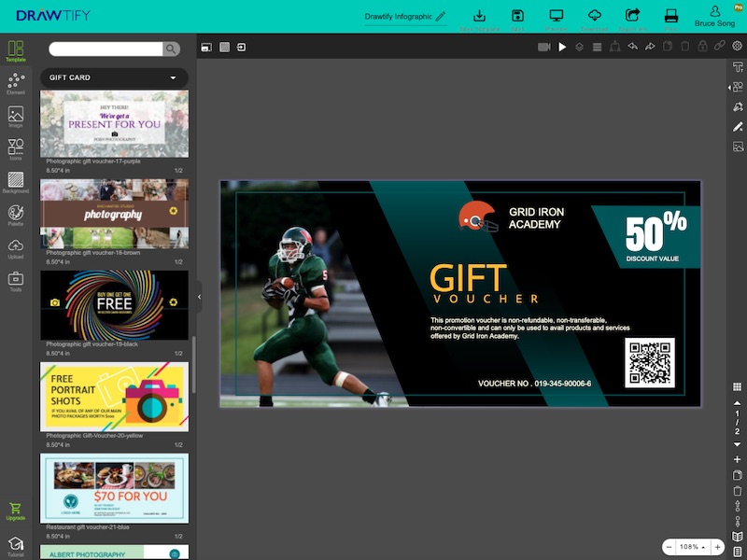The height and width of the screenshot is (560, 747).
Task: Play the animation with the play button
Action: 562,47
